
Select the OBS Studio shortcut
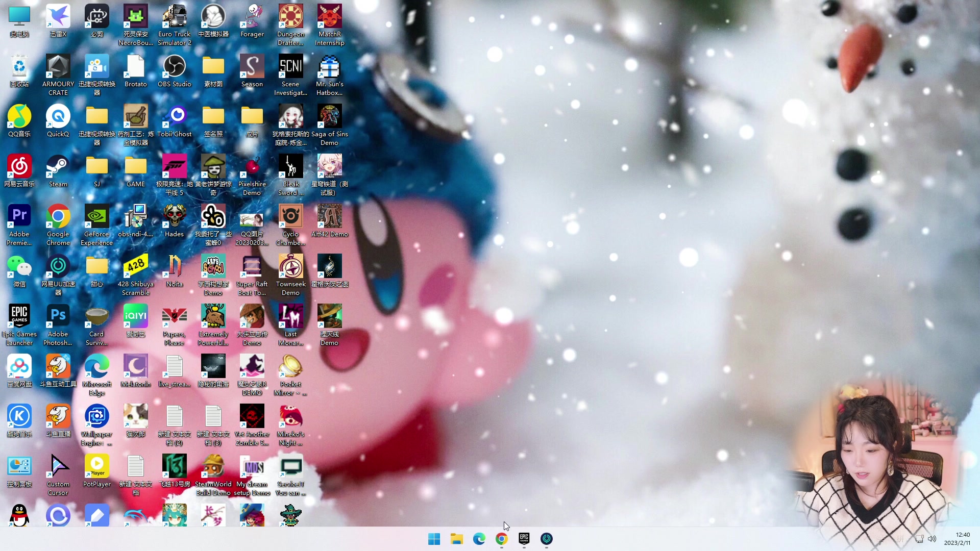tap(175, 71)
